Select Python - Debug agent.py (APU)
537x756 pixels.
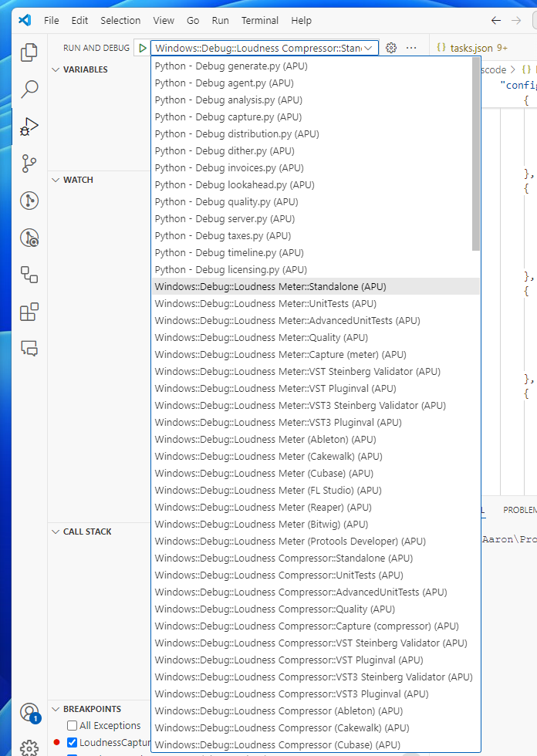pyautogui.click(x=316, y=83)
